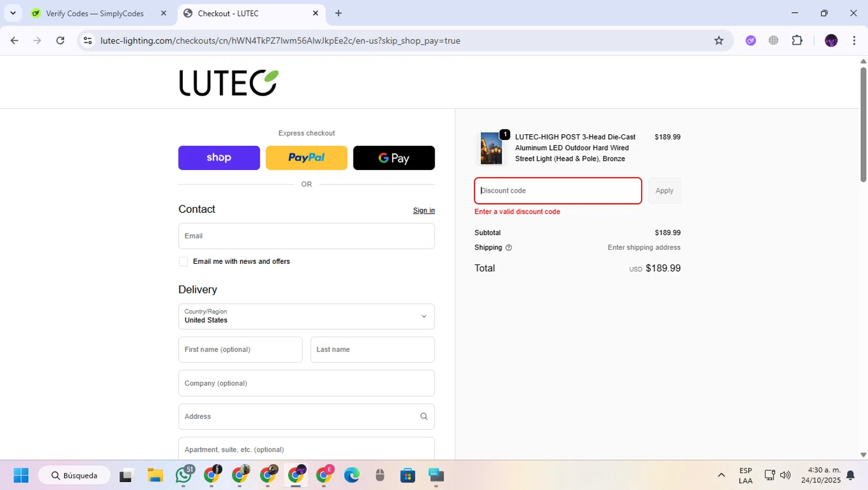Bookmark this page with the star icon
This screenshot has width=868, height=490.
(719, 40)
